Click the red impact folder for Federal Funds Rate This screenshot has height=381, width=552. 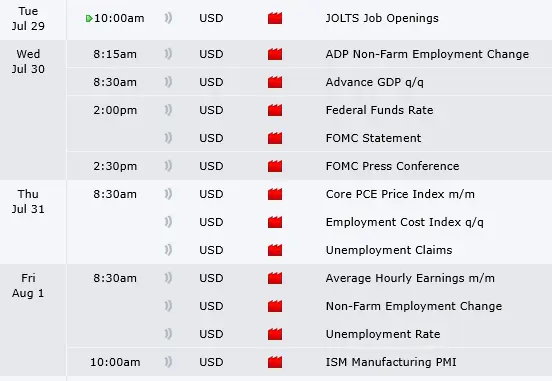point(275,110)
